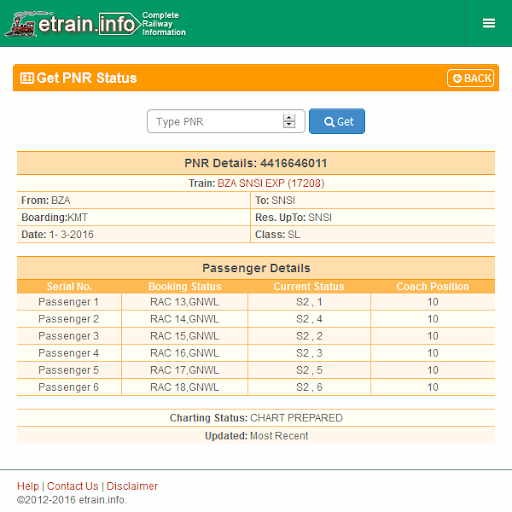
Task: Click the Current Status column header
Action: (309, 286)
